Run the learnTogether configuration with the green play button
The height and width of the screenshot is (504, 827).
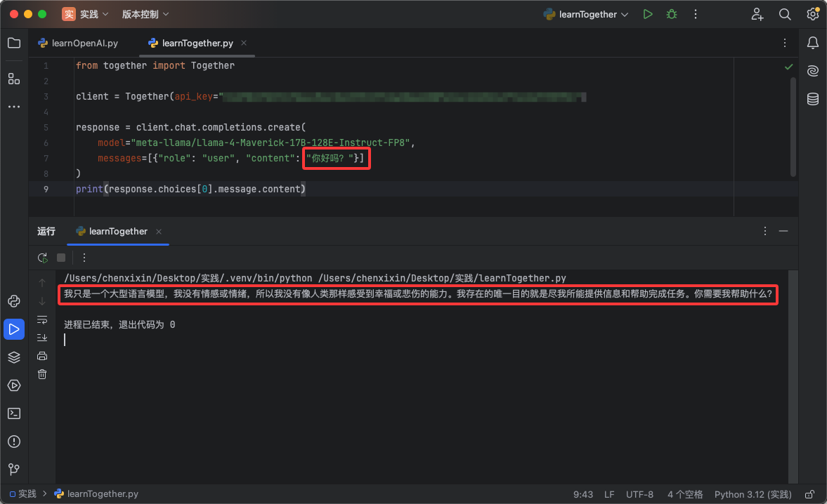pyautogui.click(x=648, y=14)
